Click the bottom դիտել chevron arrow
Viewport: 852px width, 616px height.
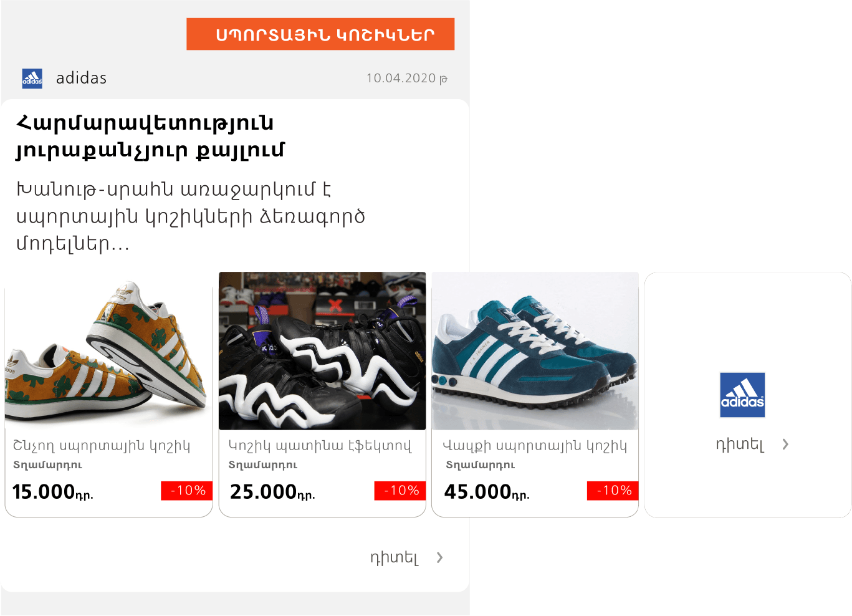click(x=440, y=557)
